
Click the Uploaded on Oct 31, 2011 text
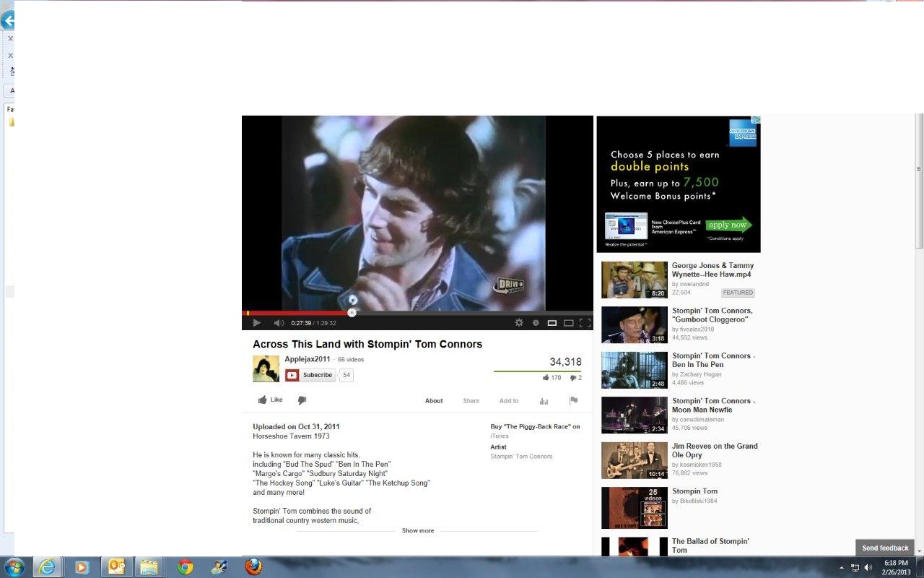point(296,427)
